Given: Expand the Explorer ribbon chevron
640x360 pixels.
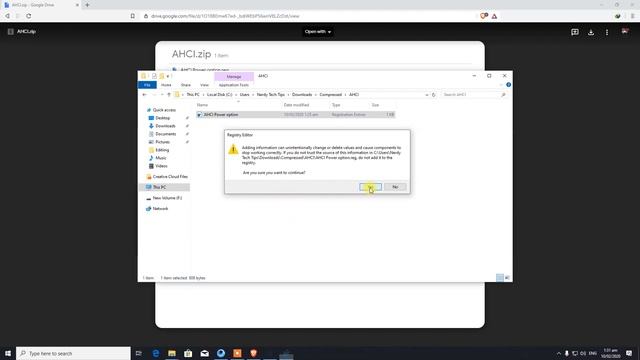Looking at the screenshot, I should pyautogui.click(x=501, y=85).
